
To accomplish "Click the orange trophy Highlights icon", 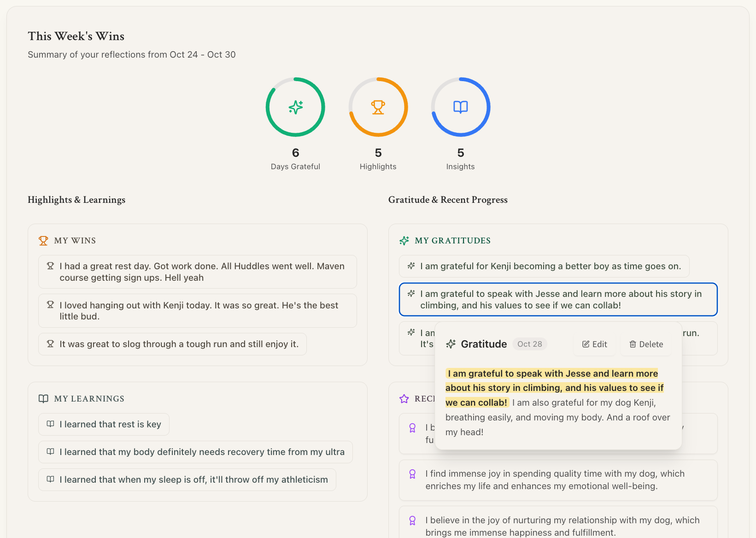I will pos(378,107).
